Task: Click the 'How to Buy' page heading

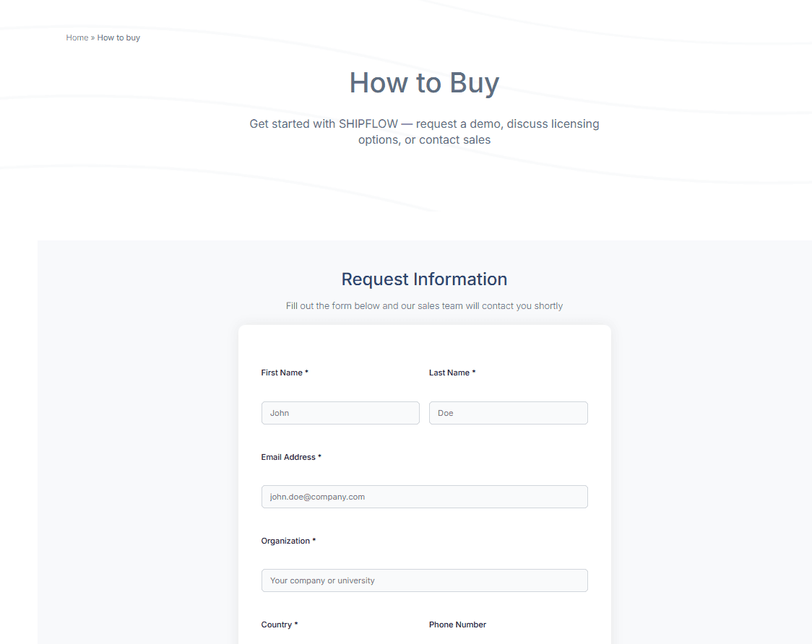Action: click(x=424, y=83)
